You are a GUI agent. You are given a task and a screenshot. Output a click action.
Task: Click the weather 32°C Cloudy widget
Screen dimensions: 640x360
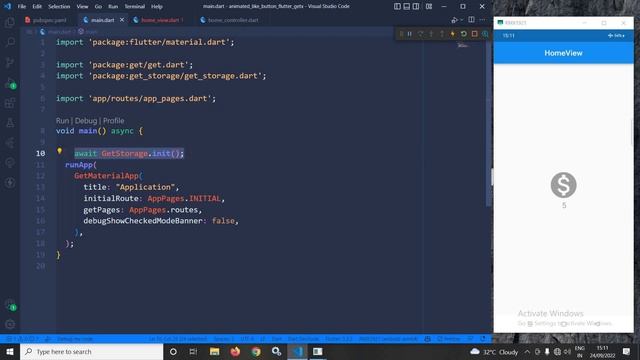point(494,352)
